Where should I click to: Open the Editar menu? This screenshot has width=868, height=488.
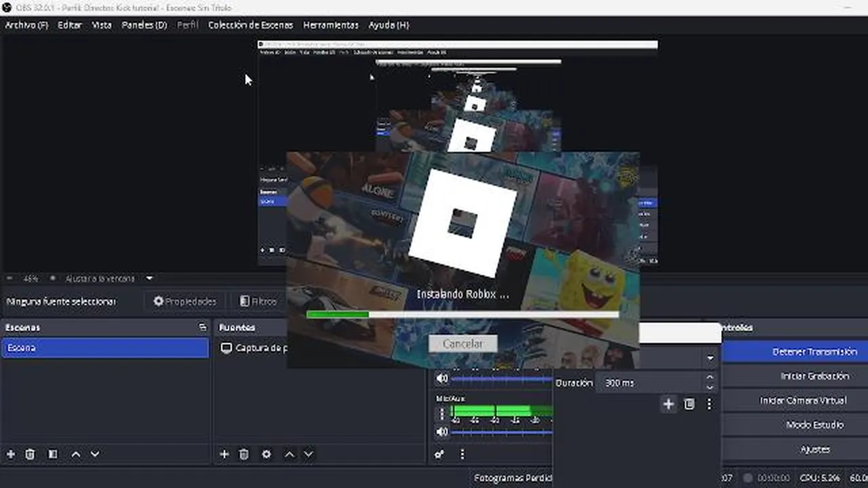(70, 25)
